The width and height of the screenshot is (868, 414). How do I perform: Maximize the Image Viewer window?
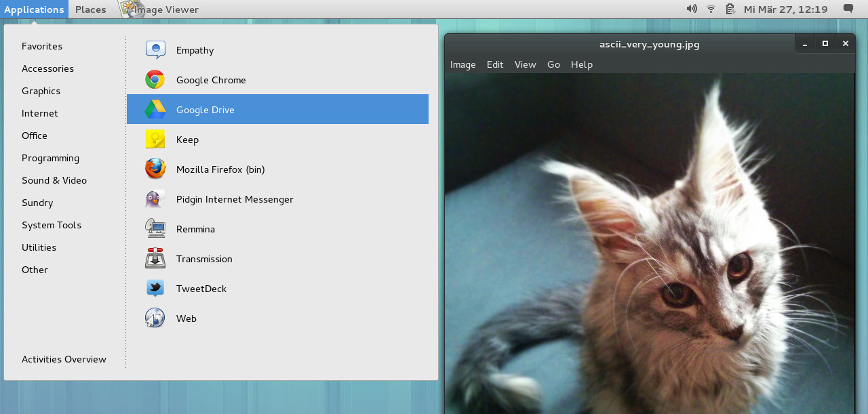click(x=825, y=44)
